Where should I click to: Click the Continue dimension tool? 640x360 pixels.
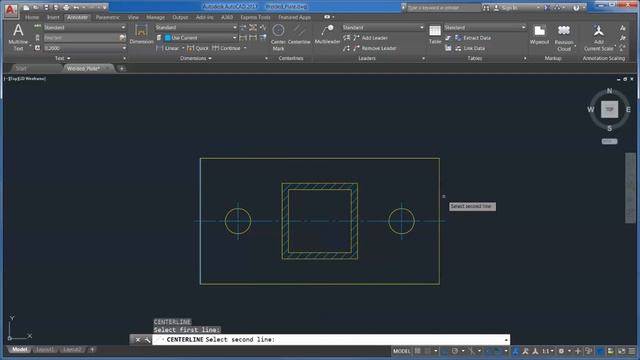click(227, 48)
